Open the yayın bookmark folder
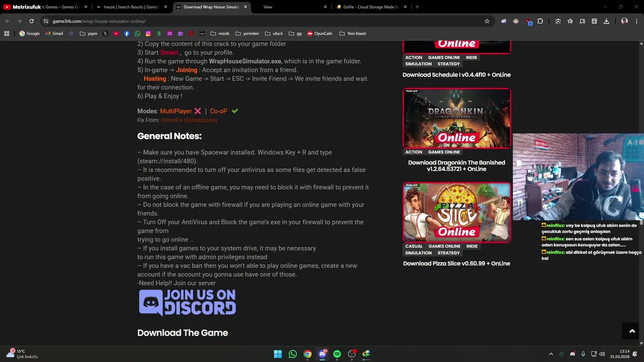This screenshot has width=644, height=362. tap(89, 34)
